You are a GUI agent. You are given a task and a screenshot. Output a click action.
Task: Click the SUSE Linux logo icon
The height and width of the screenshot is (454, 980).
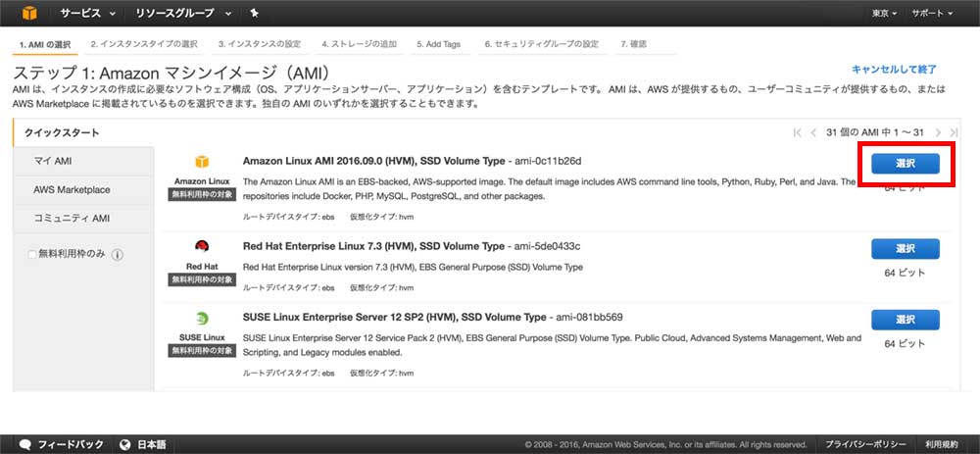point(202,319)
